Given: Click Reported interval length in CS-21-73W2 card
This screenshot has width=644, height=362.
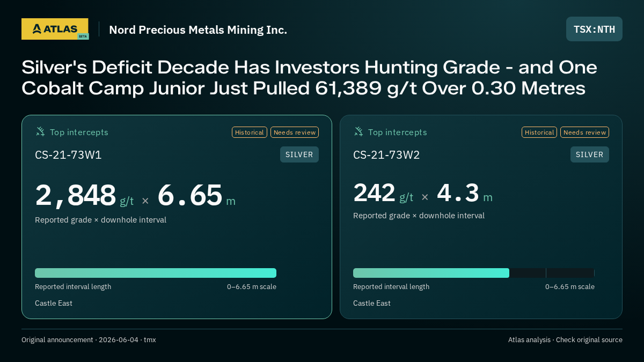Looking at the screenshot, I should [x=391, y=286].
